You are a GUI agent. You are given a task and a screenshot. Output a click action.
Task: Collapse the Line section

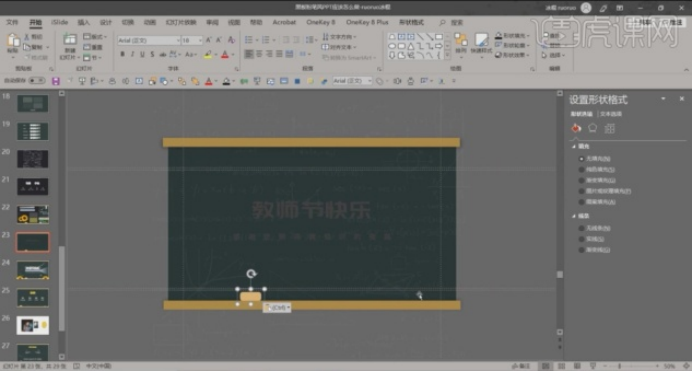pyautogui.click(x=574, y=216)
